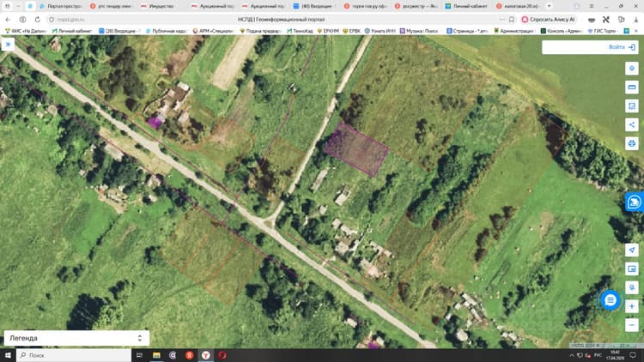Expand the left sidebar panel arrow

pos(8,45)
